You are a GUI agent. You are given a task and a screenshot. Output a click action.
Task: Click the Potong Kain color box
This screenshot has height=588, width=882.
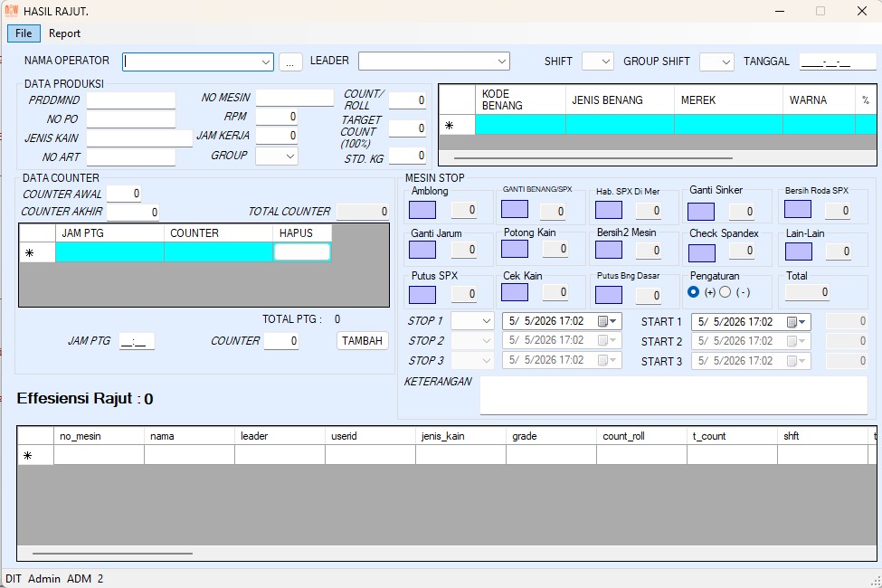515,249
